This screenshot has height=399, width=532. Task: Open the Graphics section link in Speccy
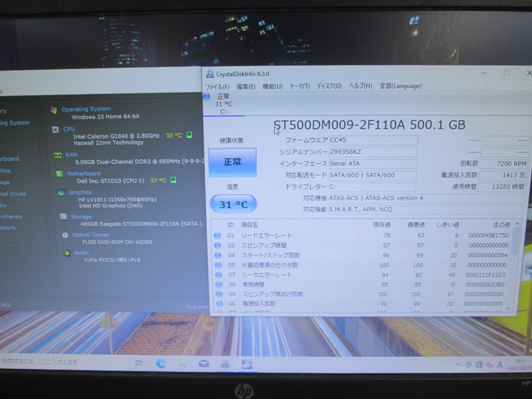(x=80, y=193)
